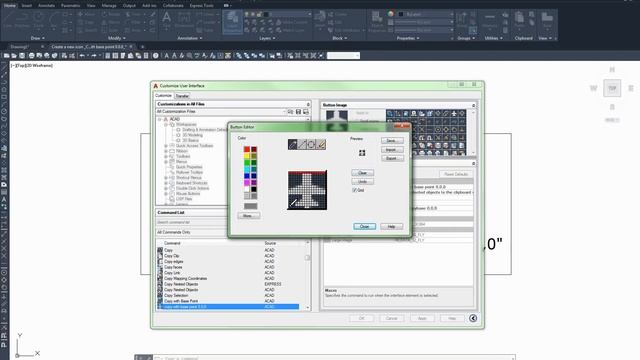Toggle the Grid checkbox in Button Editor
This screenshot has height=360, width=640.
(x=354, y=190)
